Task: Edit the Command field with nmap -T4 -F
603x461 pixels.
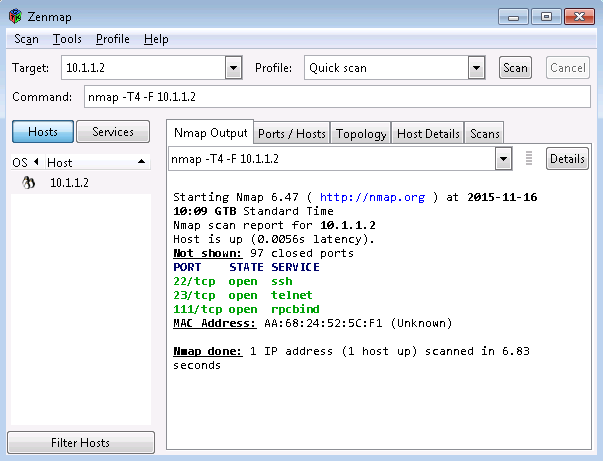Action: (337, 97)
